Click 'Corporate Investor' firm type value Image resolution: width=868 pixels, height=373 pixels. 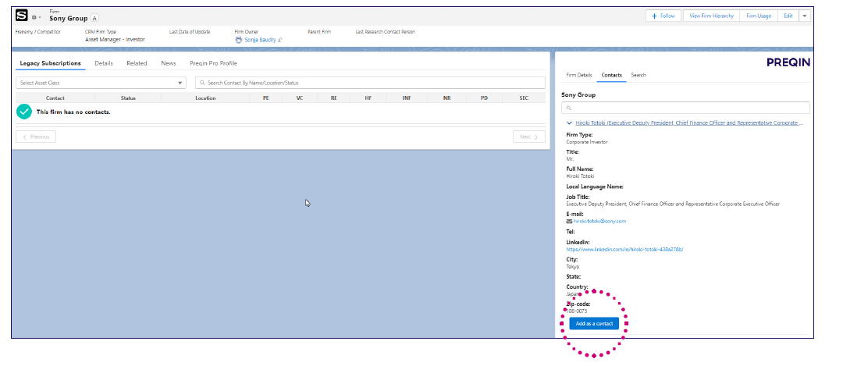[587, 142]
